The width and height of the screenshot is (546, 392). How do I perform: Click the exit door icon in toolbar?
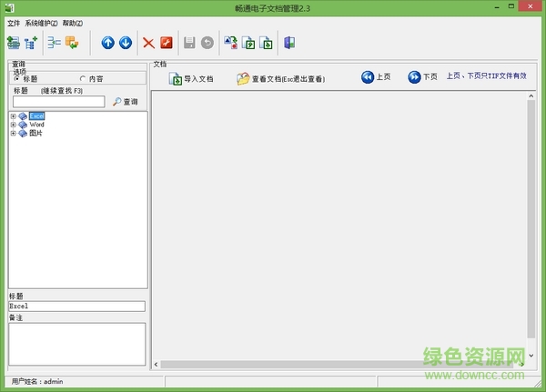point(289,43)
